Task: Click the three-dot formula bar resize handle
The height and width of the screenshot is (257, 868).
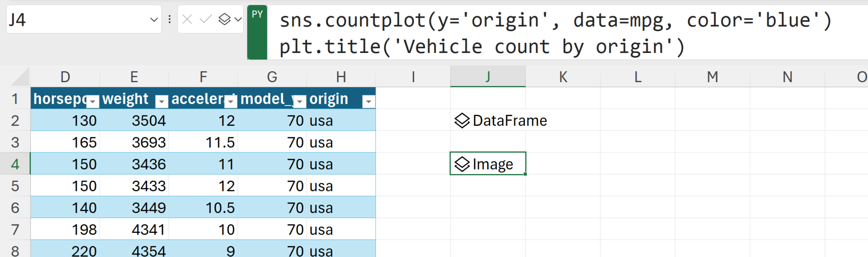Action: [x=170, y=19]
